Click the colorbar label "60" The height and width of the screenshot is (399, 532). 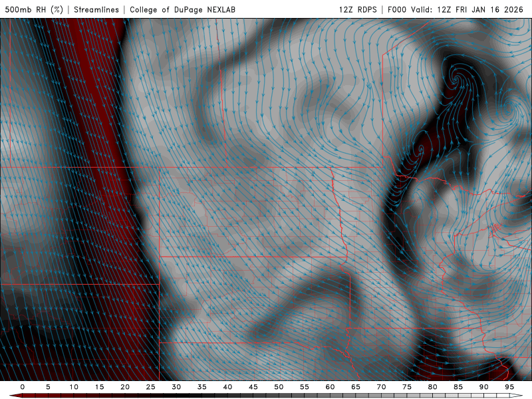pos(330,387)
